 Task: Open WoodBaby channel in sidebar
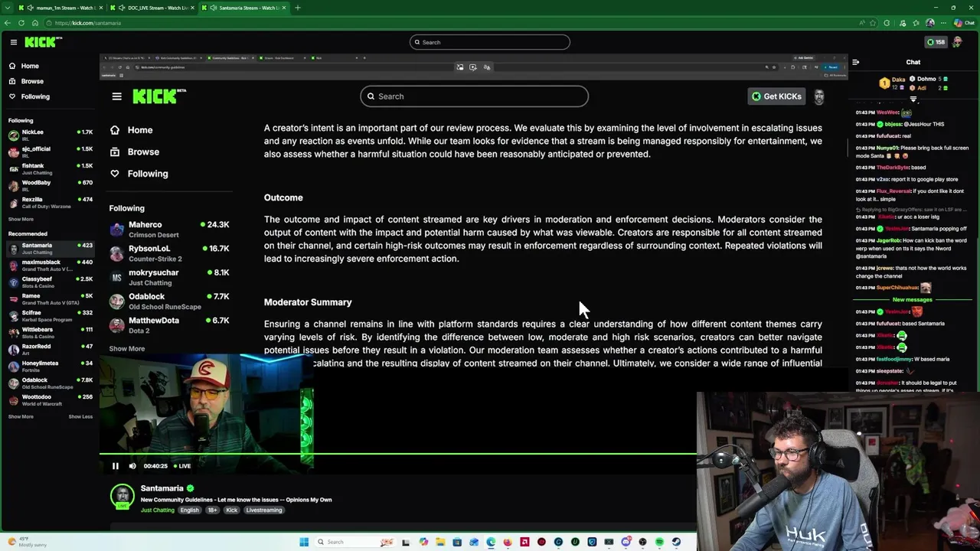(x=50, y=184)
